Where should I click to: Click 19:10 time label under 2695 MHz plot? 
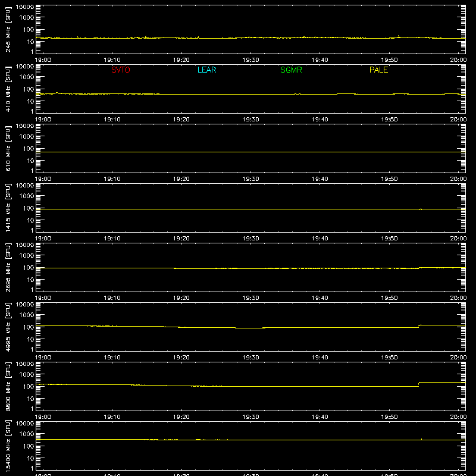click(112, 298)
